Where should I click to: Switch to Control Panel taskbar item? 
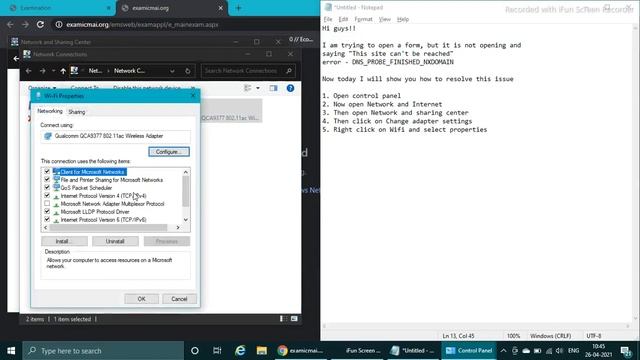469,351
